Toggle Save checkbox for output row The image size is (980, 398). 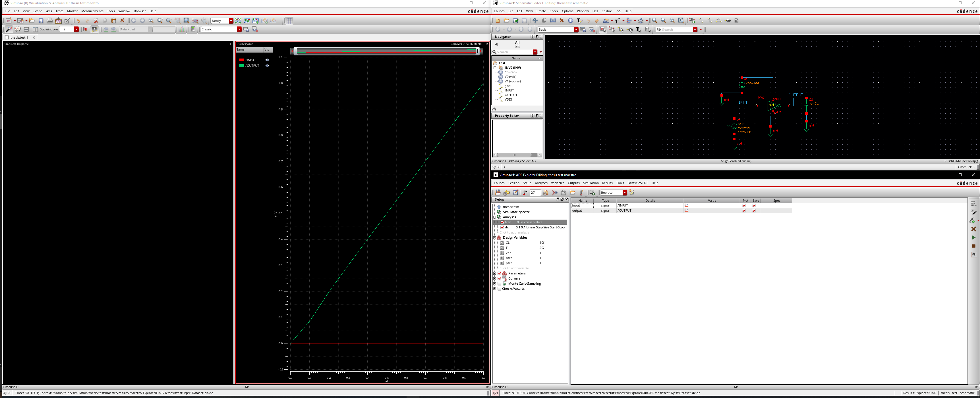[754, 211]
